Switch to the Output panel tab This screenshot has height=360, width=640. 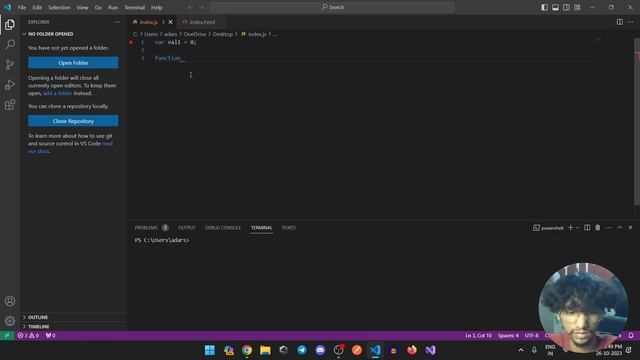pyautogui.click(x=187, y=228)
